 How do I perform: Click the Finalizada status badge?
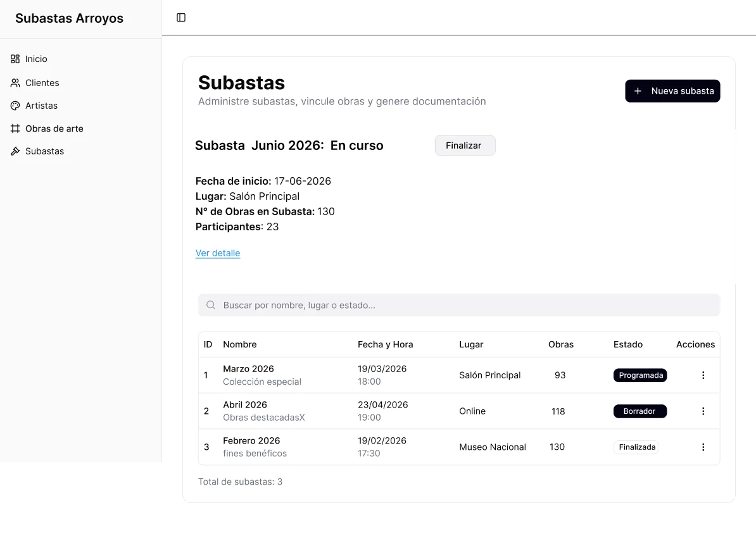click(636, 447)
